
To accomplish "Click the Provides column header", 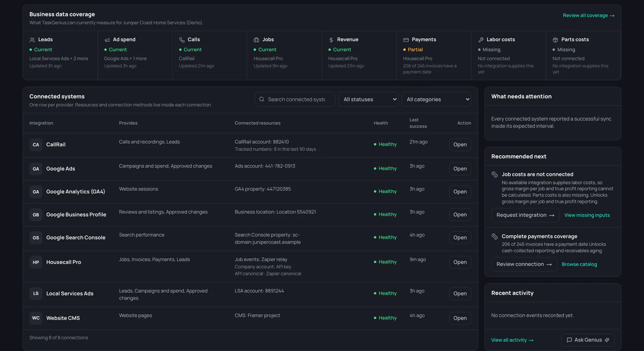I will tap(128, 123).
